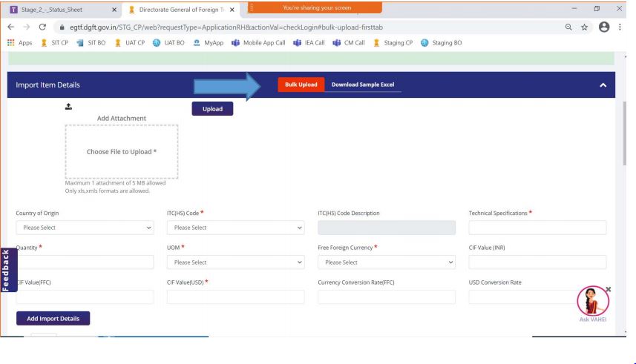Collapse the Import Item Details section chevron
The image size is (636, 364).
pos(603,85)
